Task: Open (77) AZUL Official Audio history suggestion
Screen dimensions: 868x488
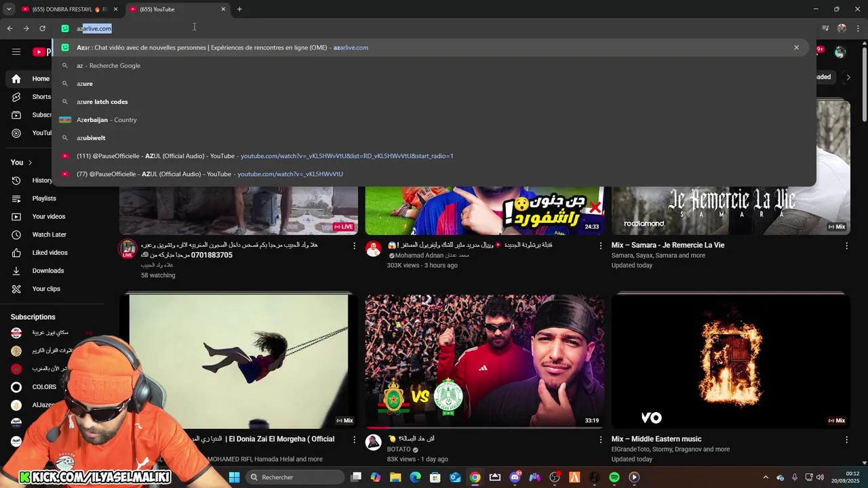Action: pos(434,174)
